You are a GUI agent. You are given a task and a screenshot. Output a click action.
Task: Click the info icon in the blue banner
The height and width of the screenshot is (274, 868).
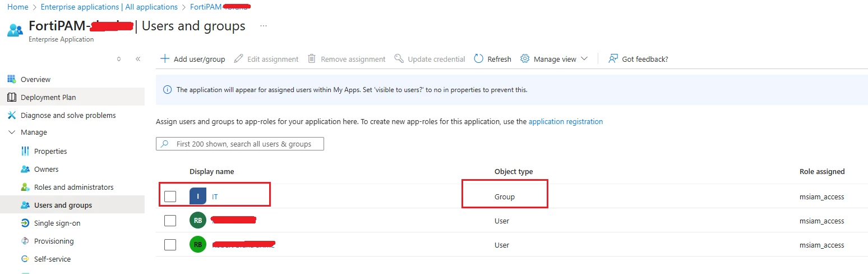coord(167,89)
